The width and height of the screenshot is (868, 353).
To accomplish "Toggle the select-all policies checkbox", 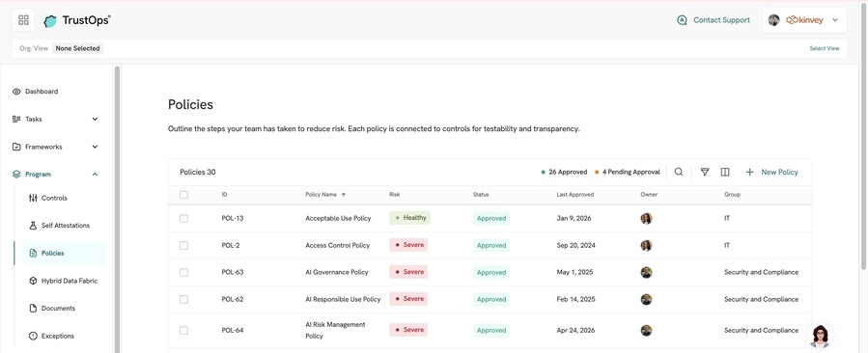I will [x=183, y=195].
